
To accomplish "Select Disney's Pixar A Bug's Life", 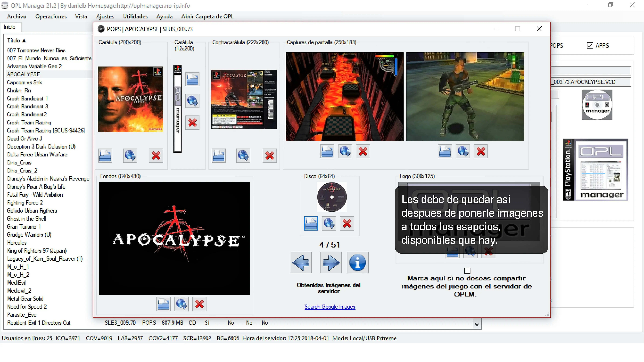I will pyautogui.click(x=36, y=187).
